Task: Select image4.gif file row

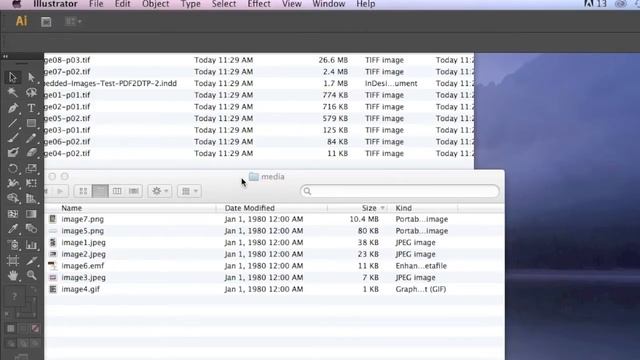Action: (x=274, y=289)
